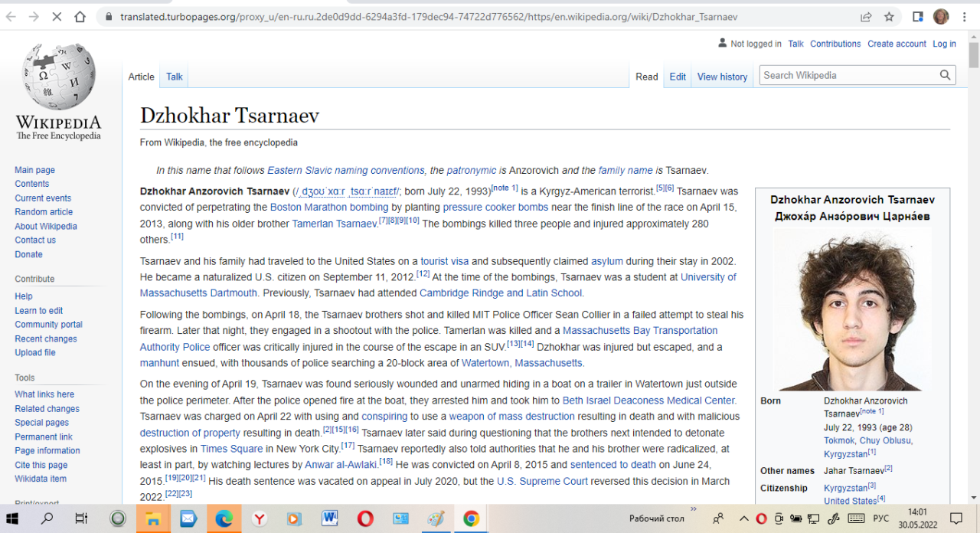
Task: Open What links here tool
Action: point(44,394)
